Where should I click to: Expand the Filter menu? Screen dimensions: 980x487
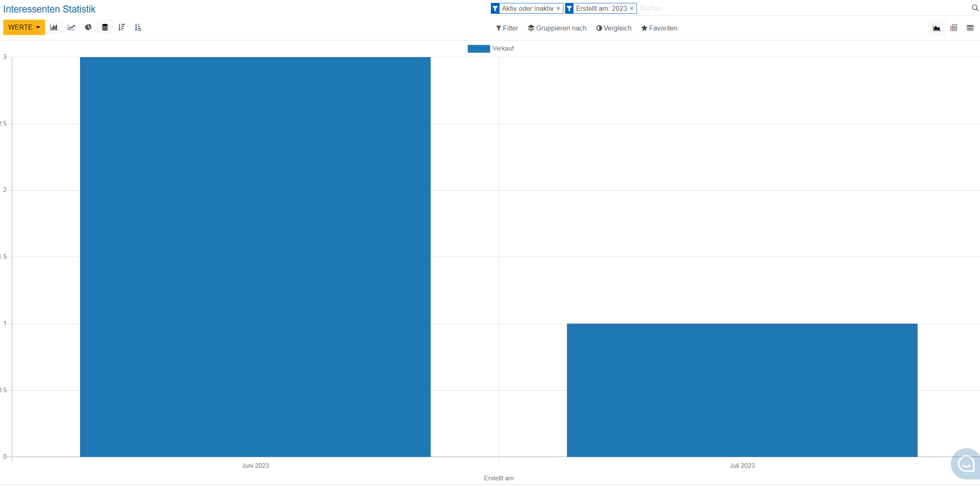point(507,28)
